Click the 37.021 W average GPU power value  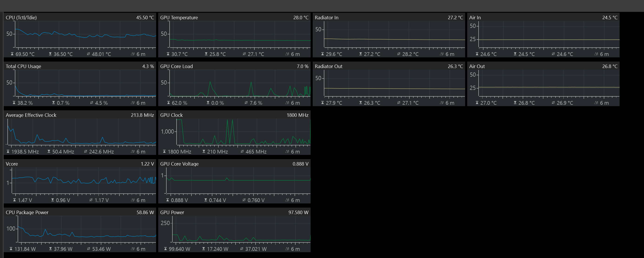[x=256, y=249]
